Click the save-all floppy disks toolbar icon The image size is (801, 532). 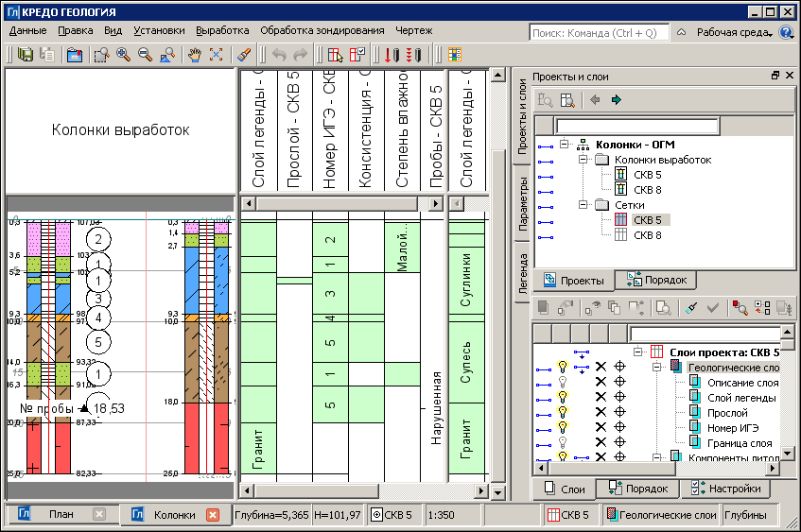click(x=26, y=55)
